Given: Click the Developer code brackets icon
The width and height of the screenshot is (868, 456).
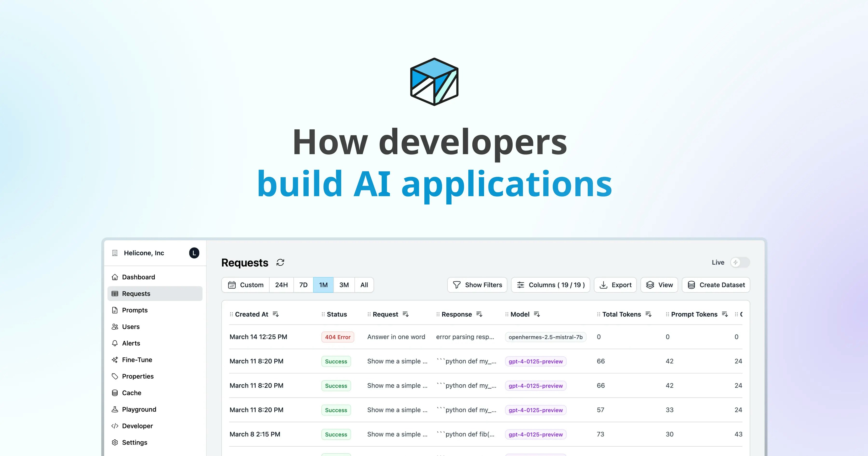Looking at the screenshot, I should coord(115,426).
